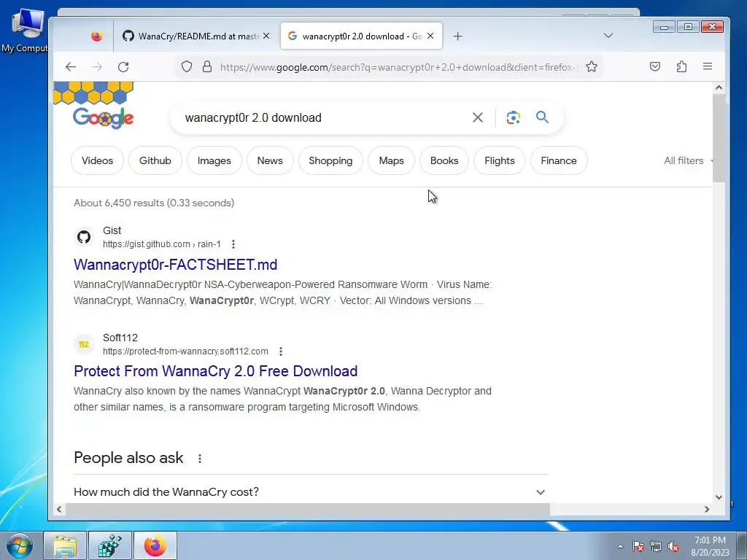Click the forward navigation arrow
This screenshot has height=560, width=747.
pyautogui.click(x=97, y=67)
